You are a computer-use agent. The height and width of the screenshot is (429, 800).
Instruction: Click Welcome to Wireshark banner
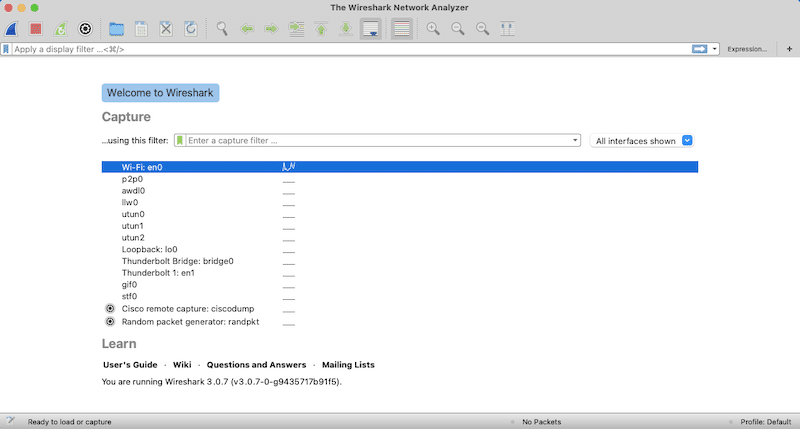pos(160,93)
